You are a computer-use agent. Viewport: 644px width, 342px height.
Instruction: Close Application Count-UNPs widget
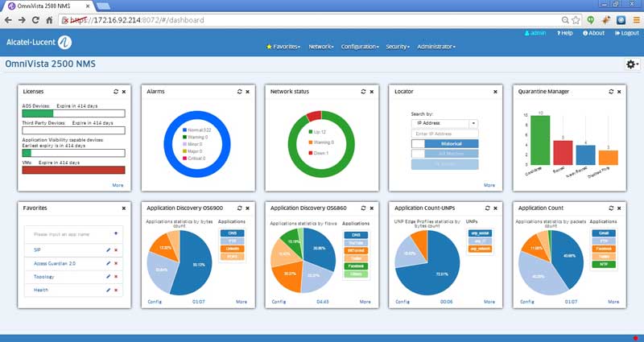(495, 208)
